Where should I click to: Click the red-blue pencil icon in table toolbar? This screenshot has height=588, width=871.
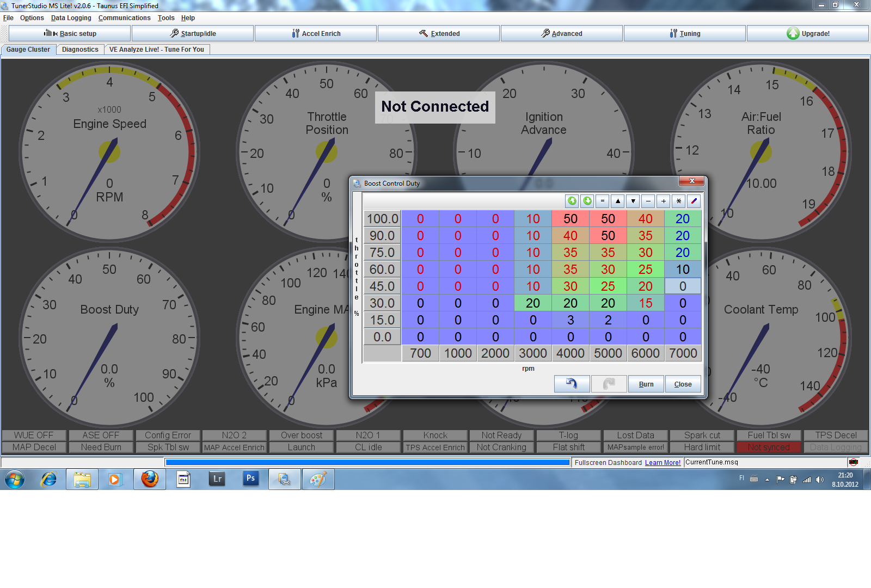[694, 201]
